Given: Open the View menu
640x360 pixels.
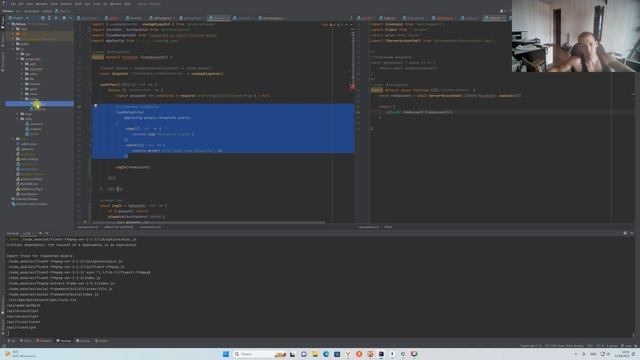Looking at the screenshot, I should [29, 4].
